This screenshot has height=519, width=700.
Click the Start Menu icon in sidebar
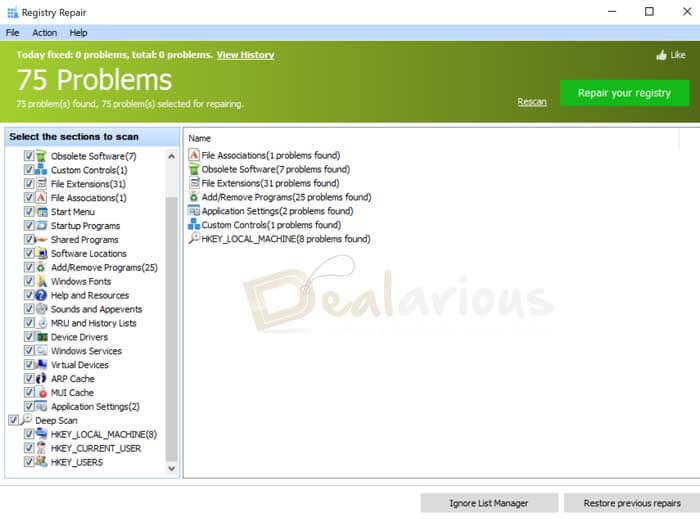[x=41, y=211]
